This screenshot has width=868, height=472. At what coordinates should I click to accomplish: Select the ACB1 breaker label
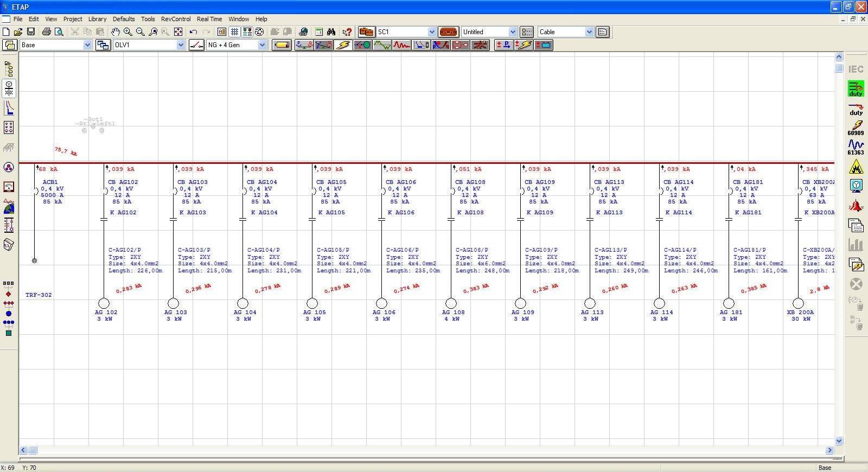50,182
